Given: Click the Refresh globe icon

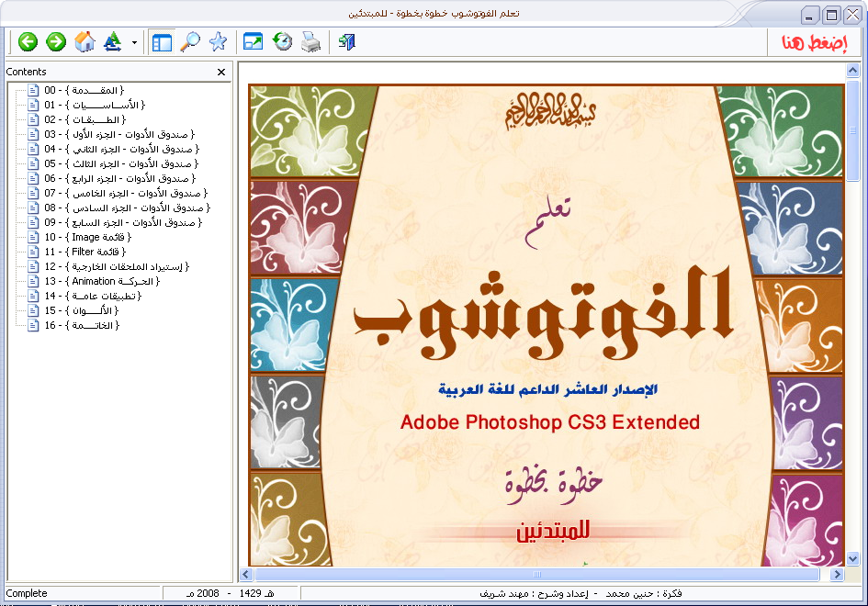Looking at the screenshot, I should point(282,41).
